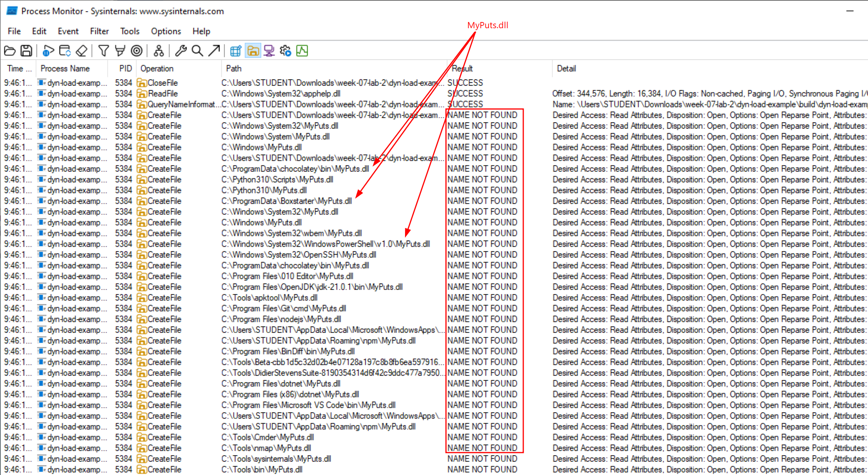Select the C:\Windows\System32\apphelp.dll ReadFile row
This screenshot has width=868, height=475.
[x=281, y=94]
